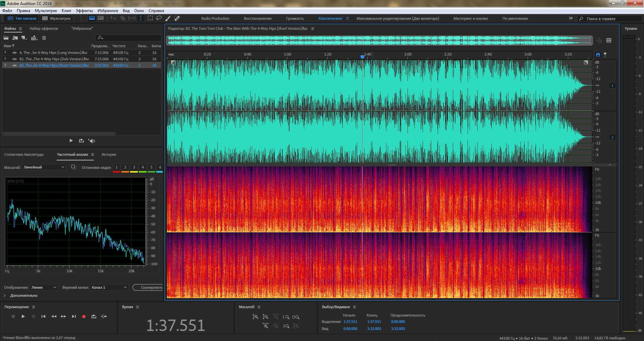The width and height of the screenshot is (644, 341).
Task: Select the Marquee Selection tool
Action: (150, 18)
